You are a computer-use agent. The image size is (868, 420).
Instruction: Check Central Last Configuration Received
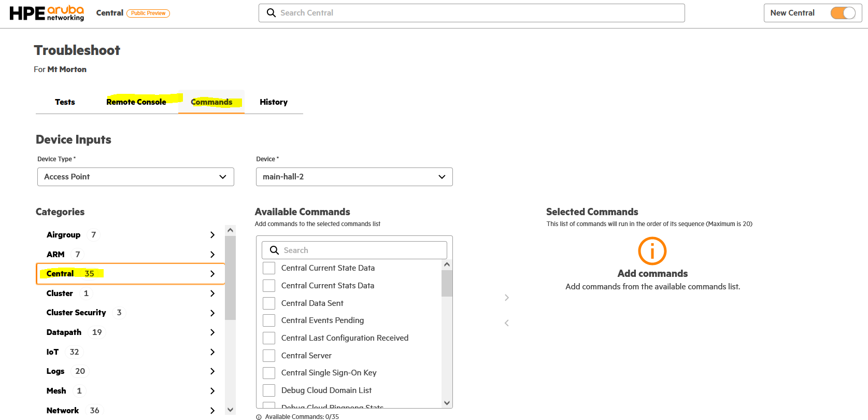tap(269, 338)
